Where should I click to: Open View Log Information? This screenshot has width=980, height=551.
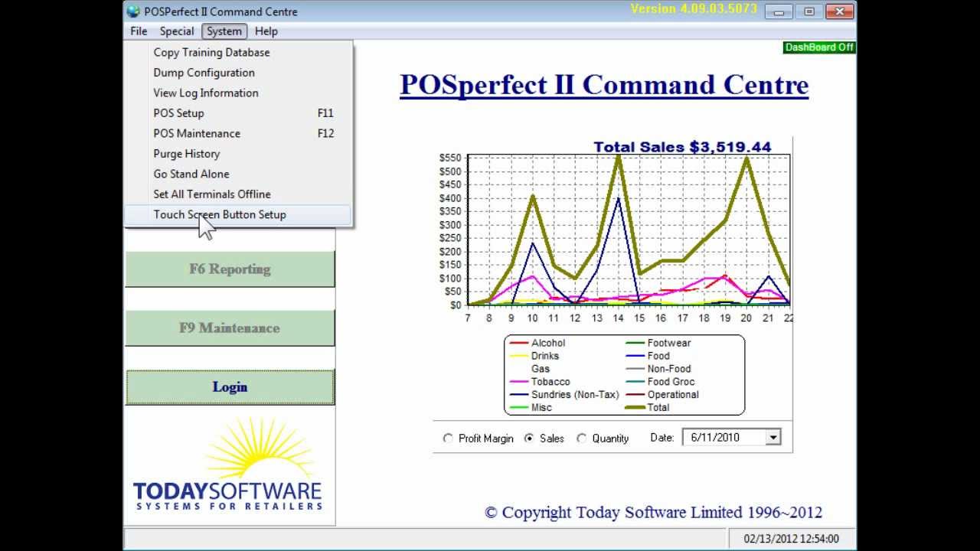[x=238, y=93]
